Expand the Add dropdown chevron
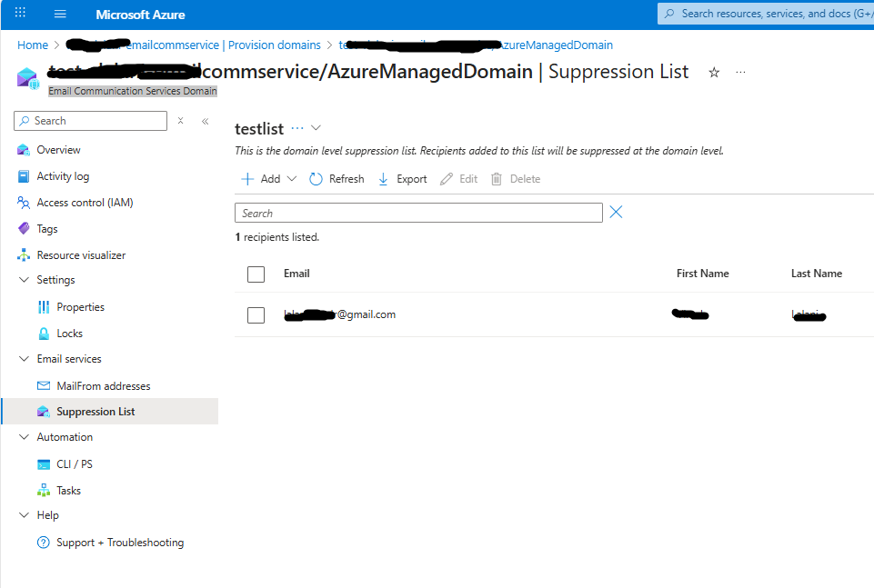874x588 pixels. tap(292, 179)
